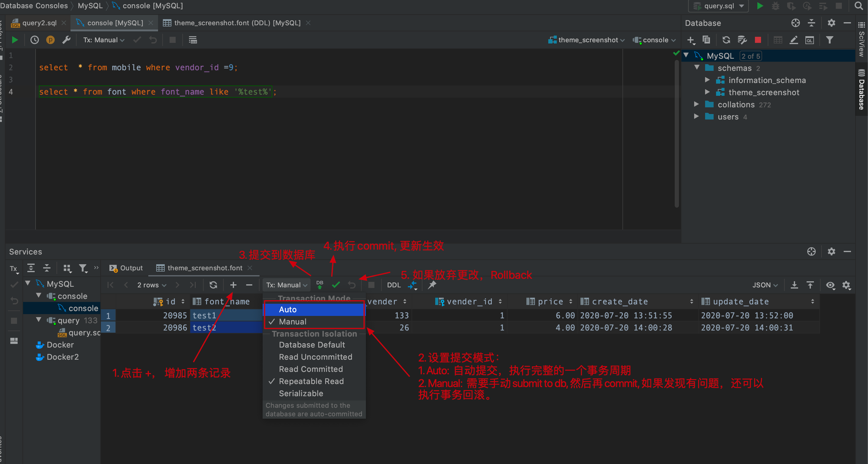The width and height of the screenshot is (868, 464).
Task: Open console settings wrench icon
Action: pyautogui.click(x=66, y=40)
